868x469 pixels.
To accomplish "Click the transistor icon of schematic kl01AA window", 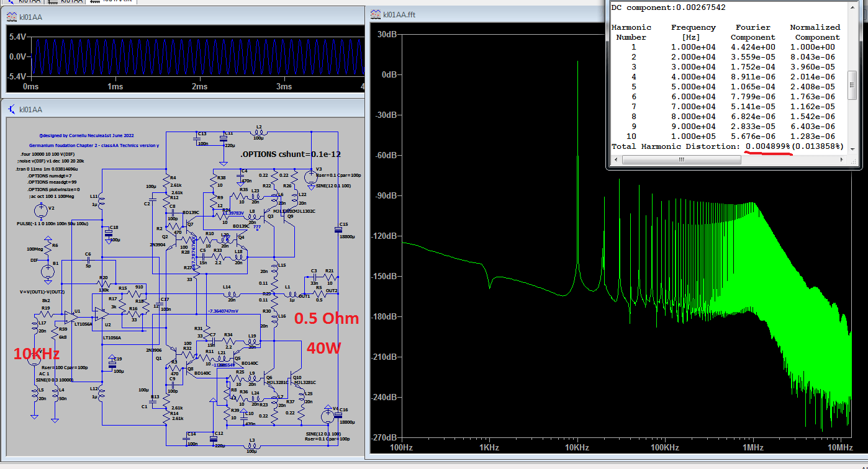I will pyautogui.click(x=12, y=109).
